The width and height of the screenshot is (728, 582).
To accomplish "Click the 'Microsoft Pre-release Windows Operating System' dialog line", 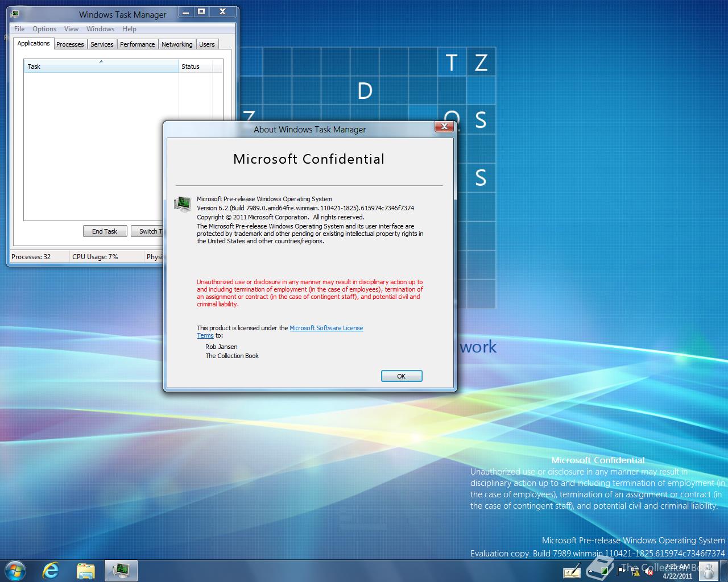I will click(x=264, y=199).
